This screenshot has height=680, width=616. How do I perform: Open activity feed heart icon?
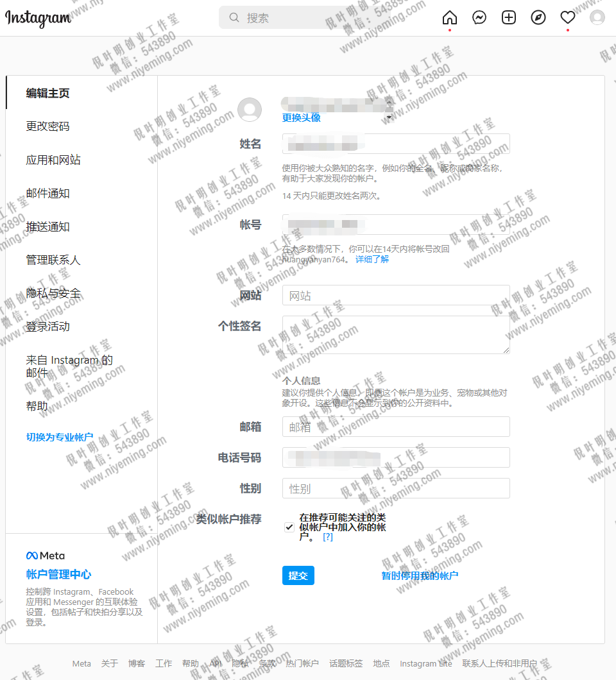pyautogui.click(x=567, y=17)
